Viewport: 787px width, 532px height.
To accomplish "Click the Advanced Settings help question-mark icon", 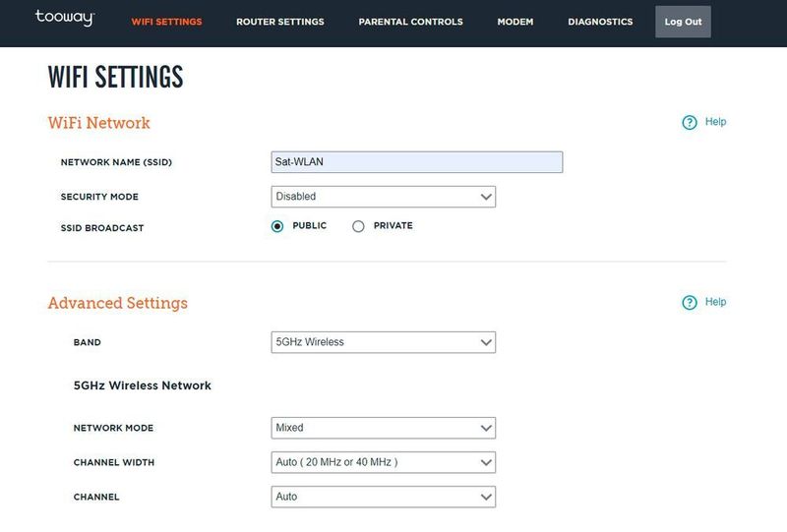I will (x=690, y=303).
